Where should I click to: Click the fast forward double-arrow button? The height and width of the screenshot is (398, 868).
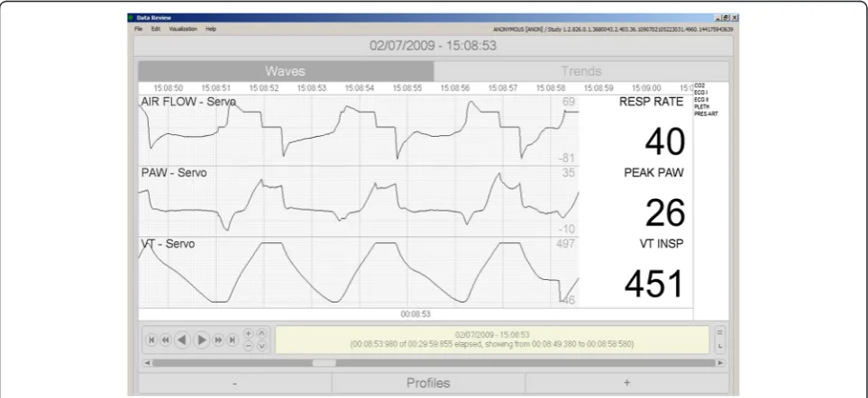point(219,340)
